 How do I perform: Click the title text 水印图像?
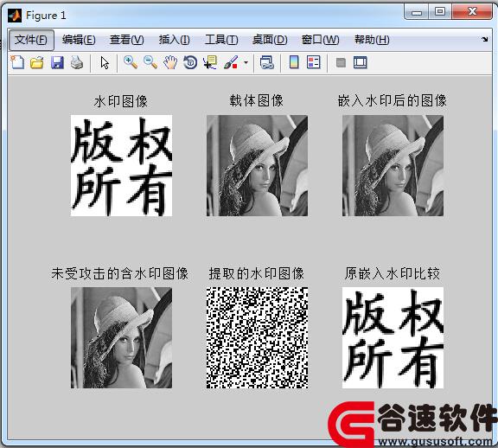coord(121,102)
